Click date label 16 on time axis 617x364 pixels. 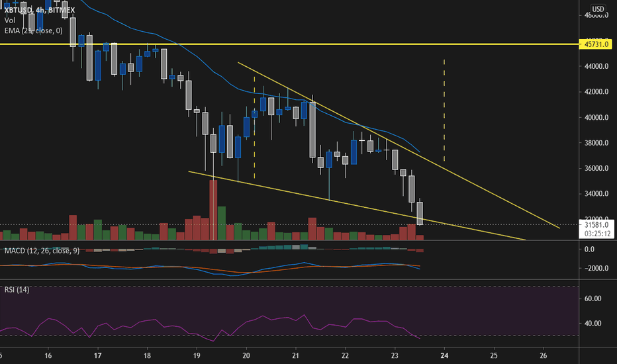(x=48, y=356)
